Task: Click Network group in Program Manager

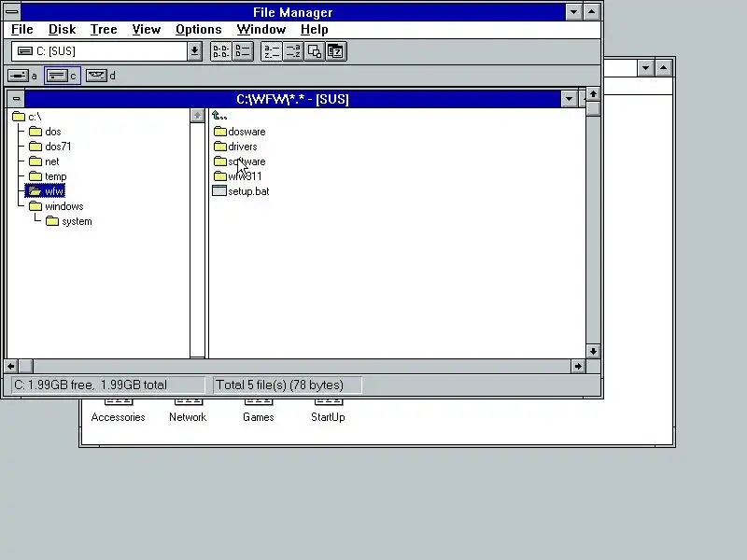Action: (188, 411)
